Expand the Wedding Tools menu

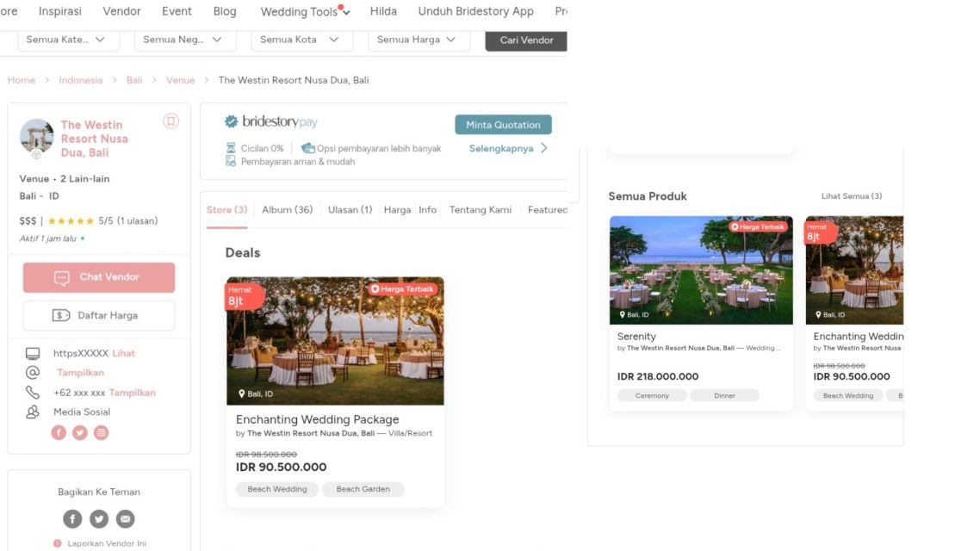(x=304, y=11)
